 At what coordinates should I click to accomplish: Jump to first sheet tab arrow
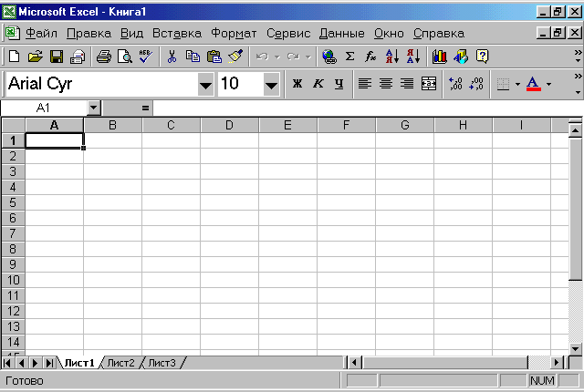[6, 363]
